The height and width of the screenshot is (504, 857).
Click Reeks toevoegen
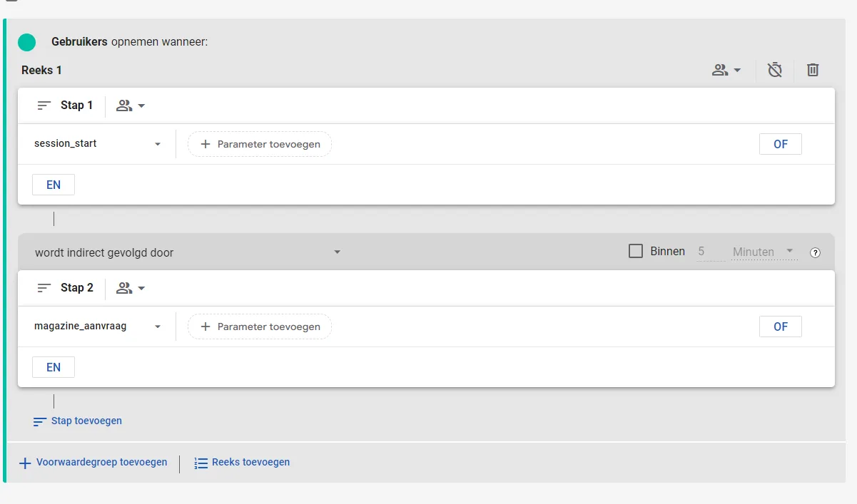click(242, 463)
